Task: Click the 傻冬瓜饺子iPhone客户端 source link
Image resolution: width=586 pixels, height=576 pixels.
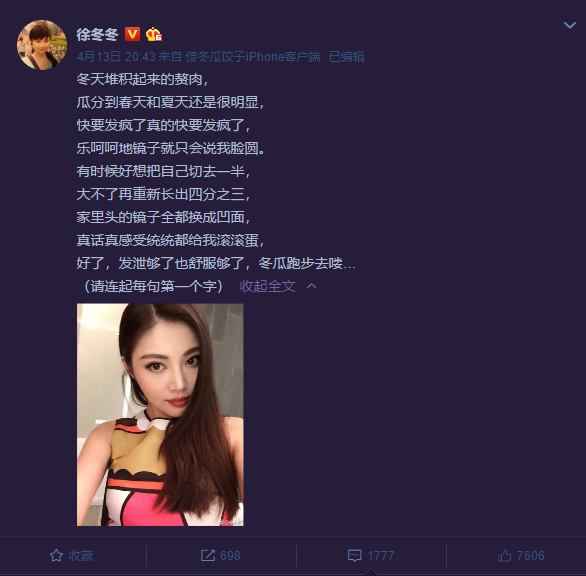Action: pos(253,57)
